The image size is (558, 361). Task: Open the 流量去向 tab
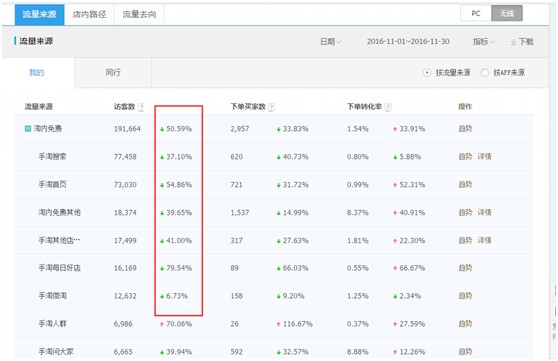139,15
